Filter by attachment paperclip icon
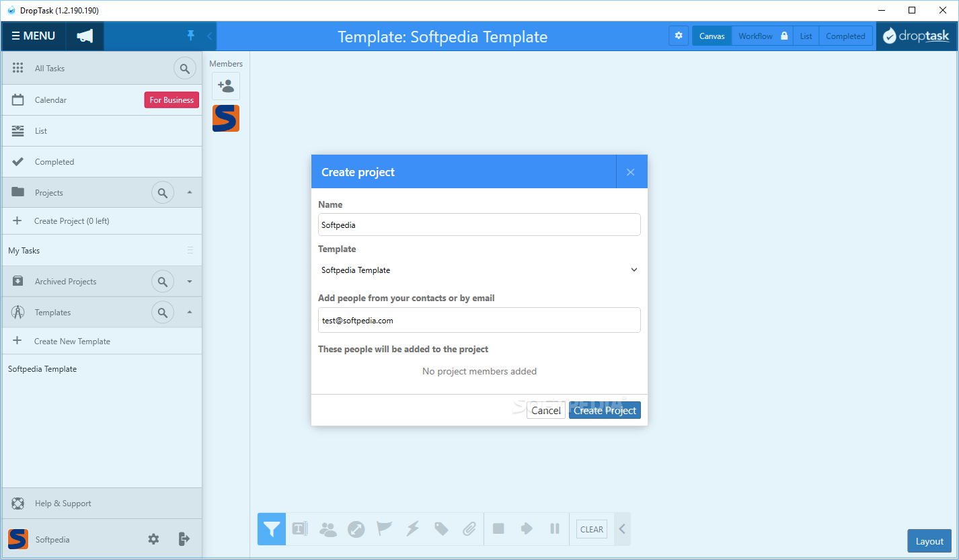Screen dimensions: 959x560 click(x=469, y=529)
